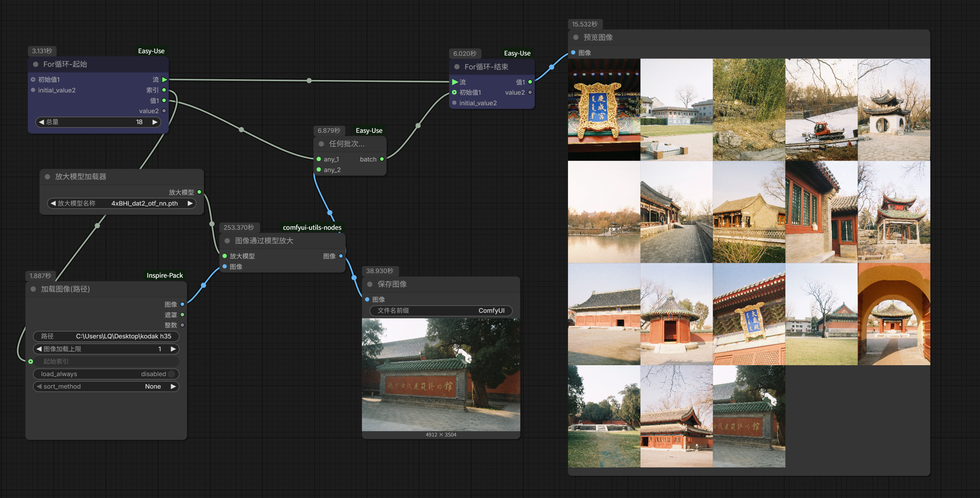Collapse the 放大模型加载器 node via its dot
This screenshot has width=980, height=498.
(48, 177)
